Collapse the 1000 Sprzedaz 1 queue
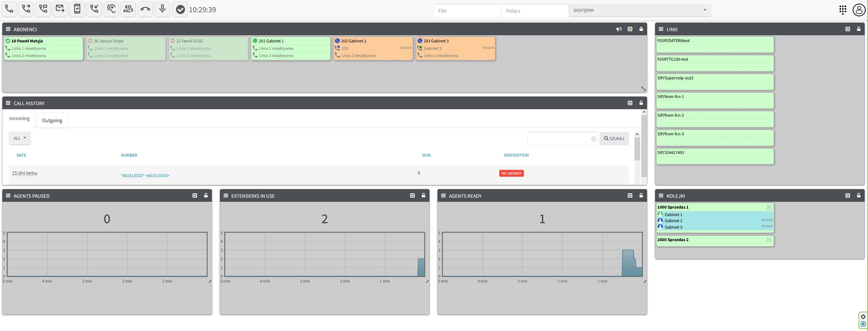Screen dimensions: 868x331 click(x=769, y=208)
